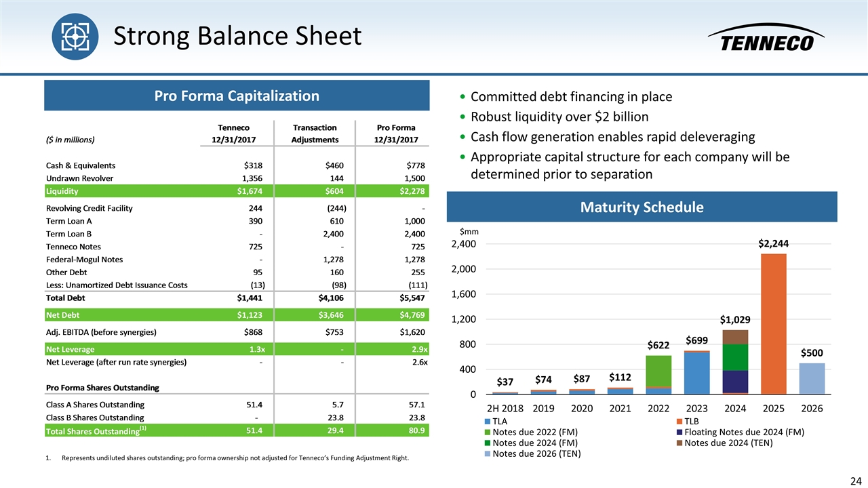Click the 2025 bar labeled $2,244
The width and height of the screenshot is (868, 488).
click(x=772, y=323)
